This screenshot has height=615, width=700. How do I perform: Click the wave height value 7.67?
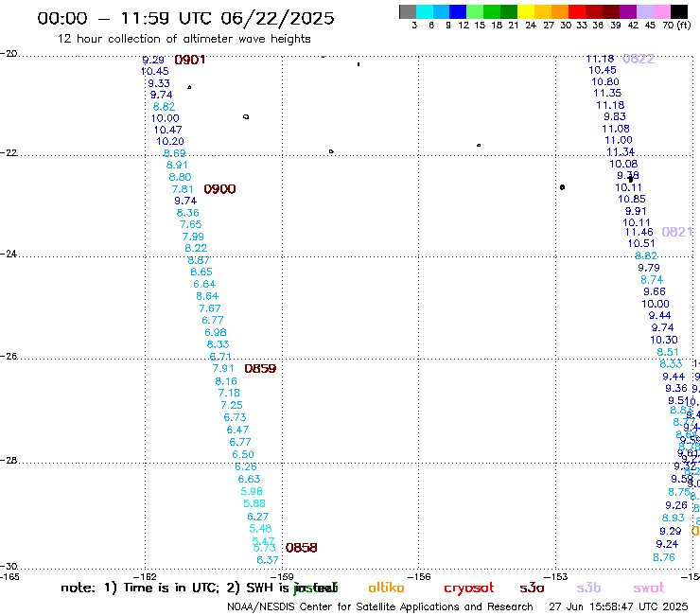[210, 308]
